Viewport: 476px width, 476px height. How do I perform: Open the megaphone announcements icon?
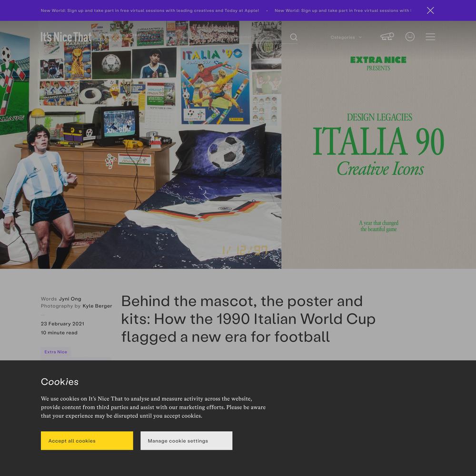pos(387,37)
